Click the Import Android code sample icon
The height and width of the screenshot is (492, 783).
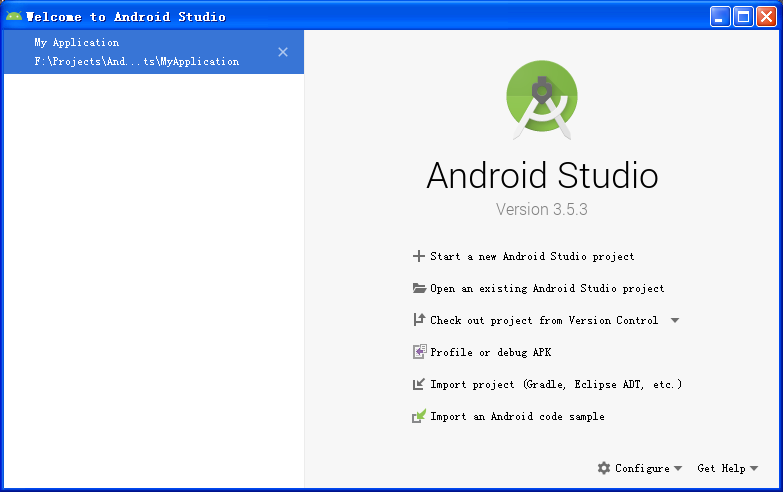click(419, 416)
